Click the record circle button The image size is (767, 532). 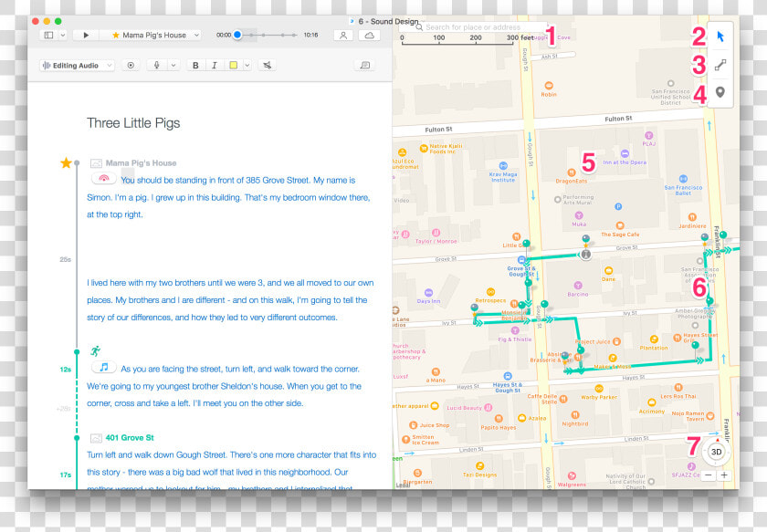(x=131, y=65)
